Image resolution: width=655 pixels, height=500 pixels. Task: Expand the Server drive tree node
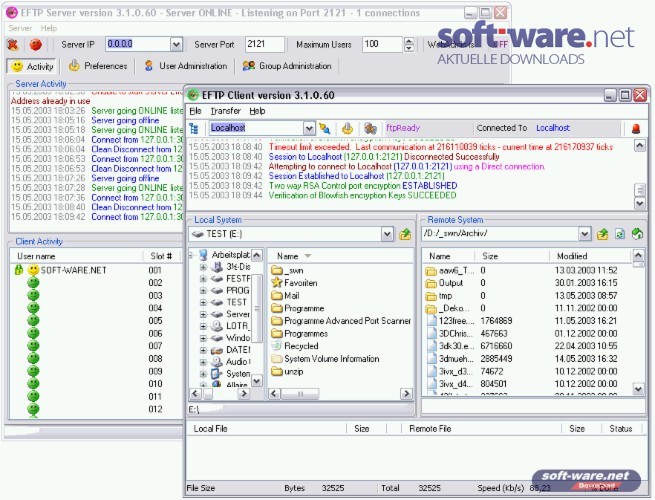[203, 314]
